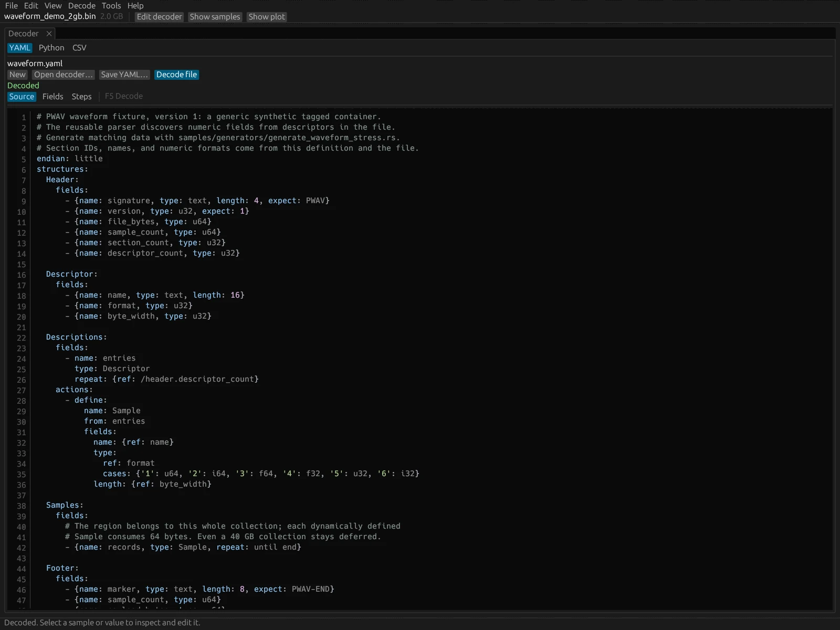Click the F5 Decode label
The image size is (840, 630).
click(124, 96)
